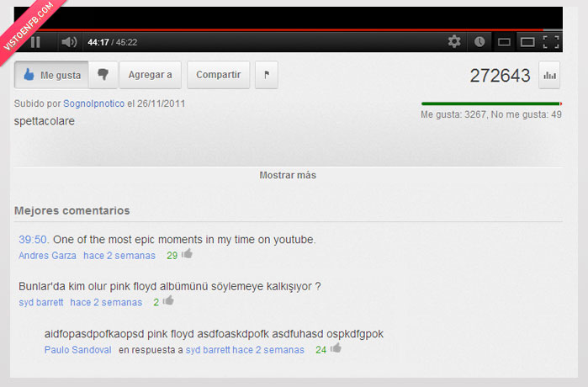Click the 272643 view count
Screen dimensions: 588x387
pos(500,76)
